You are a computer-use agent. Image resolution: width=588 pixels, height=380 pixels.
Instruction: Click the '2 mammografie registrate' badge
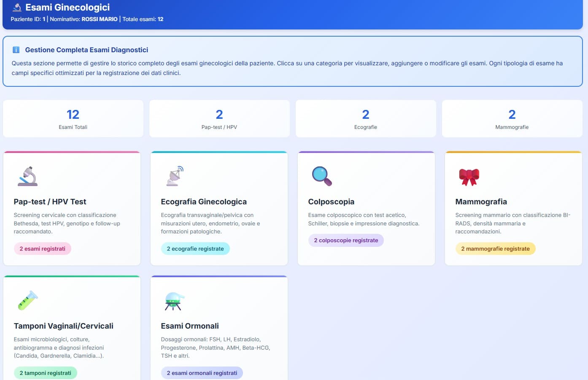[495, 249]
